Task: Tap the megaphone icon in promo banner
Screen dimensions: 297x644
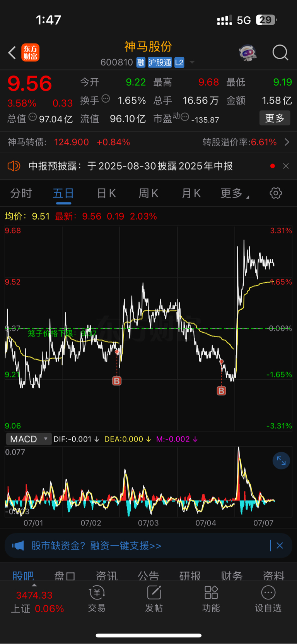Action: point(18,546)
